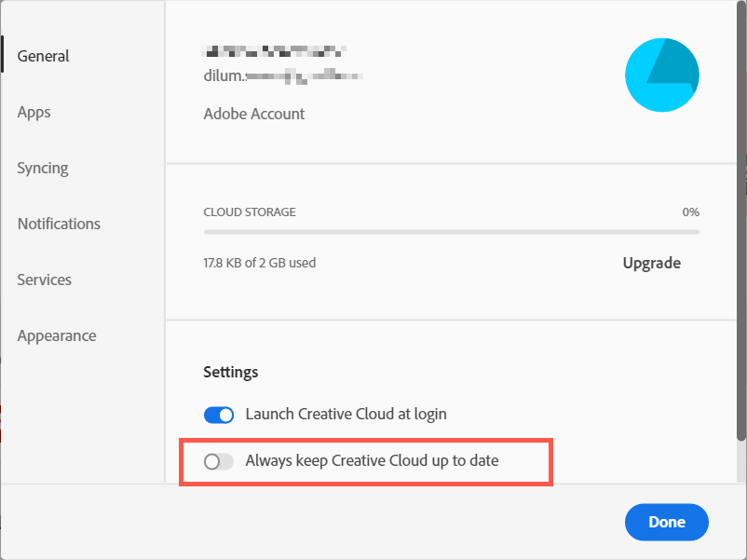747x560 pixels.
Task: Select the Notifications tab
Action: tap(59, 224)
